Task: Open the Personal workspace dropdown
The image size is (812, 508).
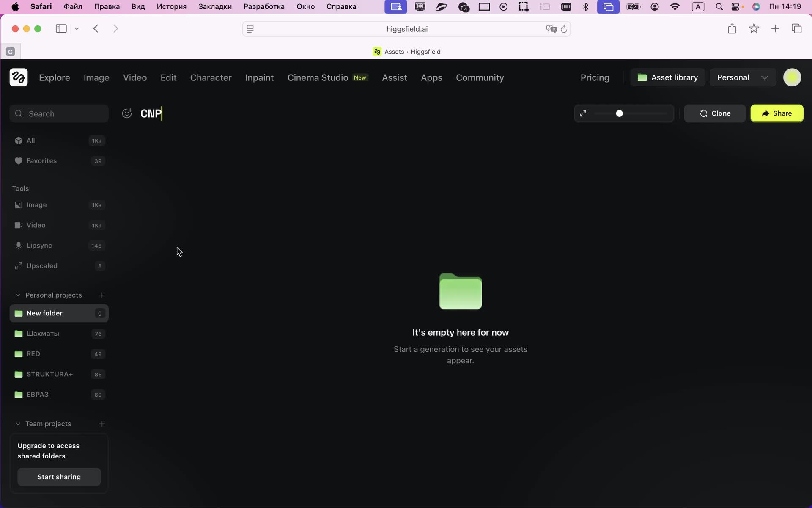Action: [742, 77]
